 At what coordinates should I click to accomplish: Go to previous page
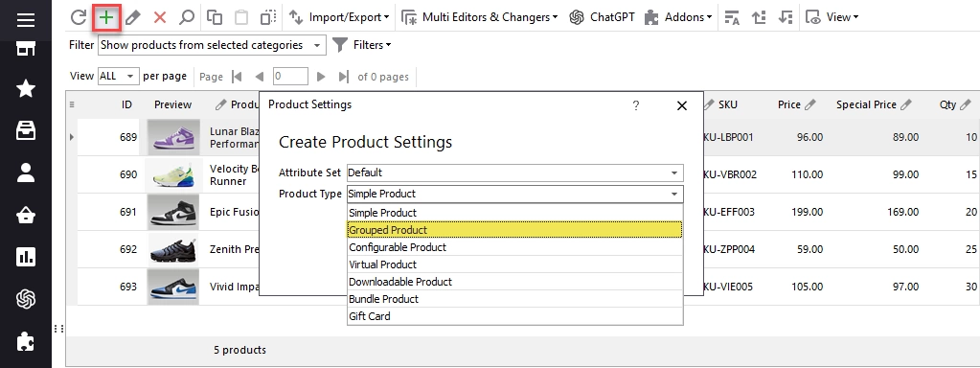pos(260,77)
